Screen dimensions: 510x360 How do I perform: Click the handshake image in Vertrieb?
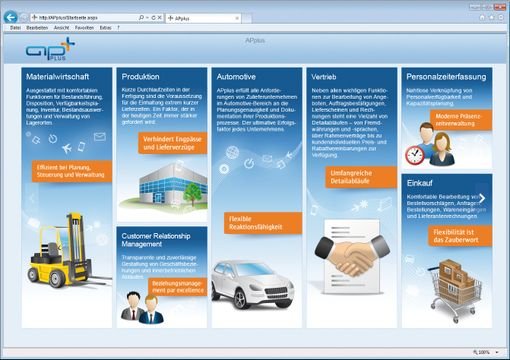(x=352, y=256)
